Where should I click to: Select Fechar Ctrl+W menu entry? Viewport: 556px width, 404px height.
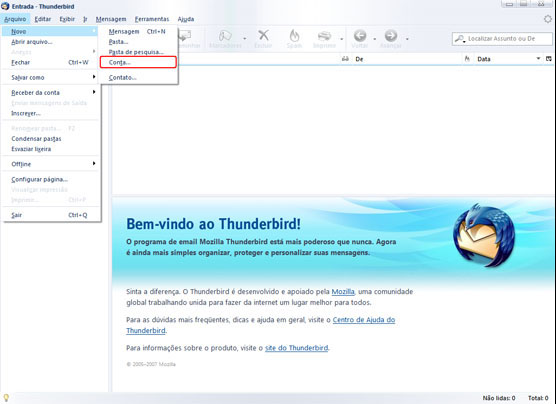coord(50,62)
